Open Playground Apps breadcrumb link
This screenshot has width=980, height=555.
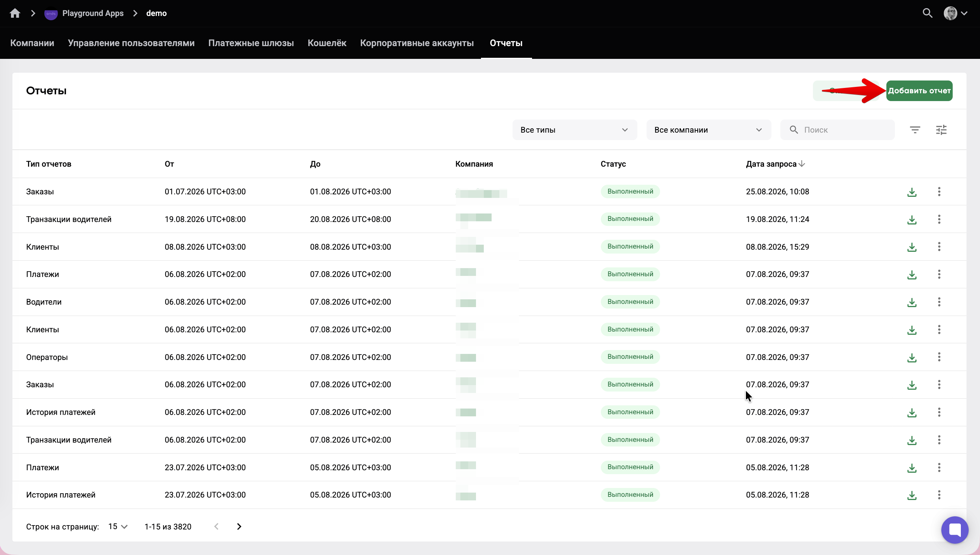(x=93, y=13)
